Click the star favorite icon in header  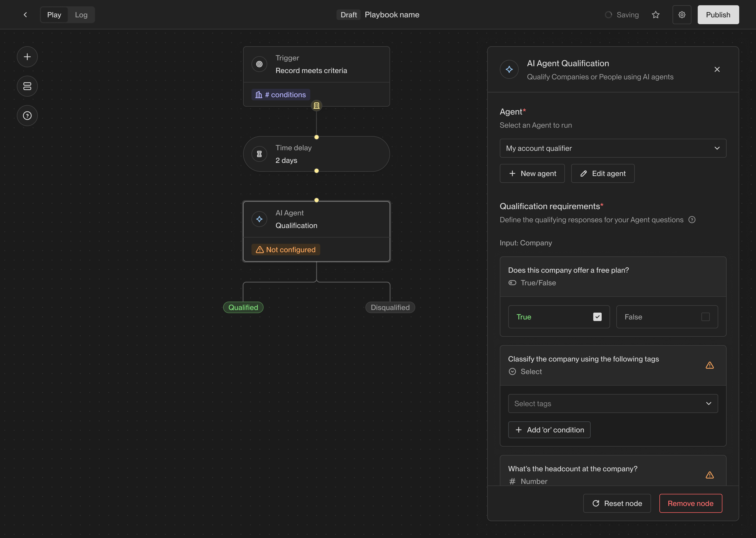tap(655, 15)
